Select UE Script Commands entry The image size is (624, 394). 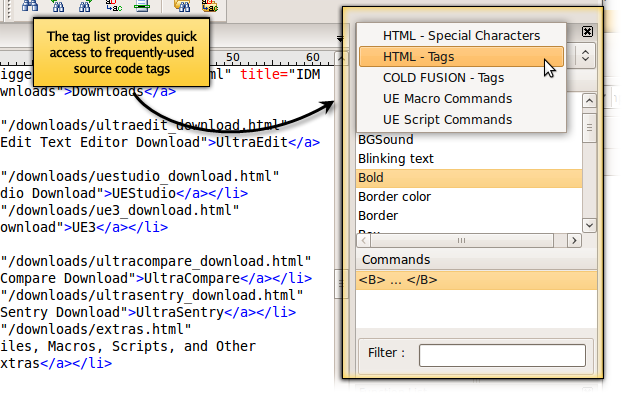(x=461, y=119)
